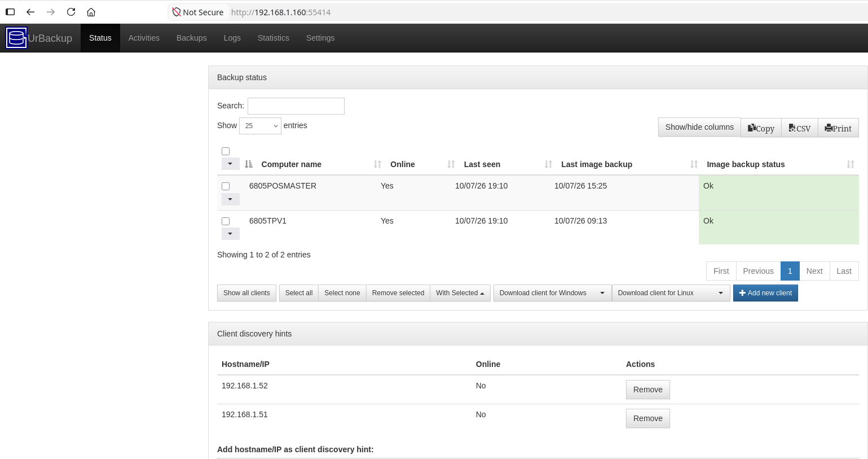868x459 pixels.
Task: Remove the 192.168.1.51 discovery hint
Action: click(x=648, y=418)
